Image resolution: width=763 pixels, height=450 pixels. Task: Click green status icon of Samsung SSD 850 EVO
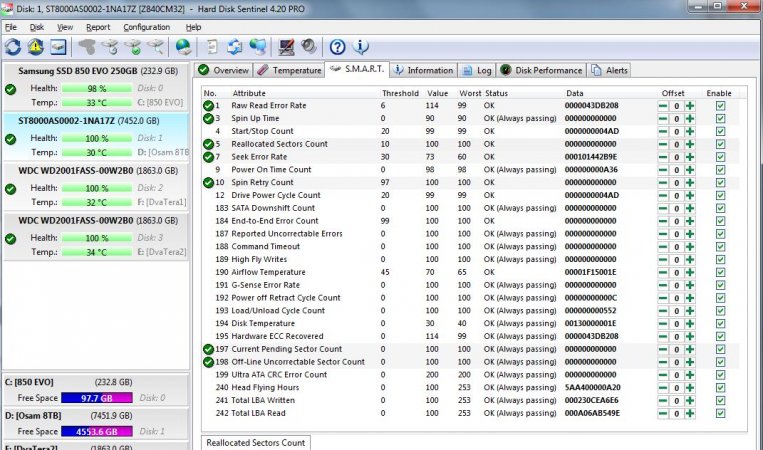click(11, 90)
